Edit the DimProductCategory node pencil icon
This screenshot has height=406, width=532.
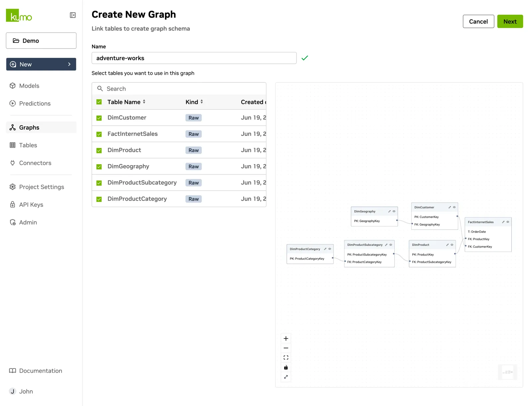click(325, 249)
